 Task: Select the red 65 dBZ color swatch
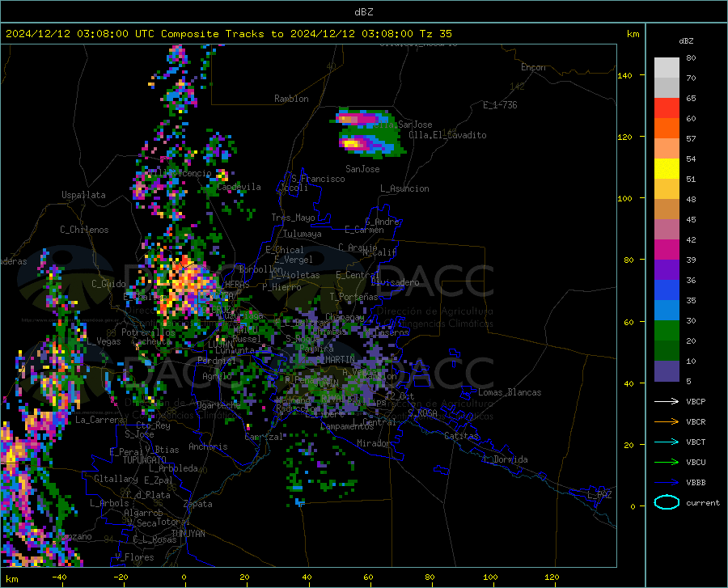click(x=667, y=108)
